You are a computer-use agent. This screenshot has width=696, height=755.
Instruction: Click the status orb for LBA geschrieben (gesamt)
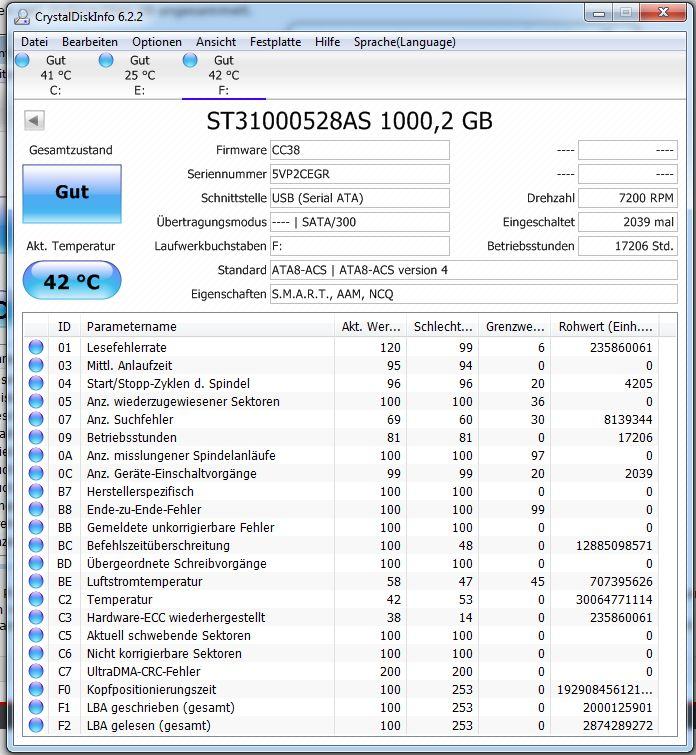[36, 707]
